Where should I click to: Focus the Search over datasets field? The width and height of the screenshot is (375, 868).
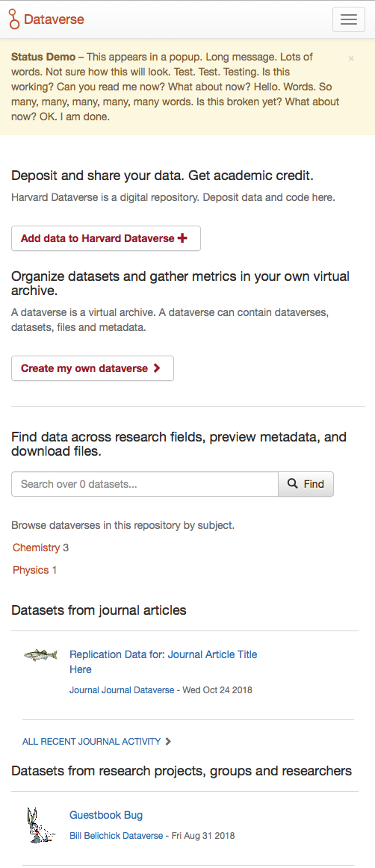click(145, 484)
